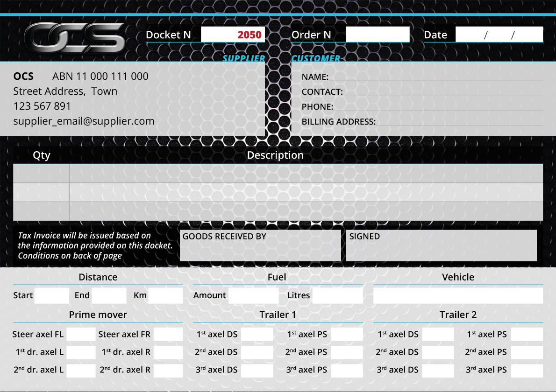The image size is (556, 392).
Task: Click the Steer axel FL field
Action: pos(81,334)
